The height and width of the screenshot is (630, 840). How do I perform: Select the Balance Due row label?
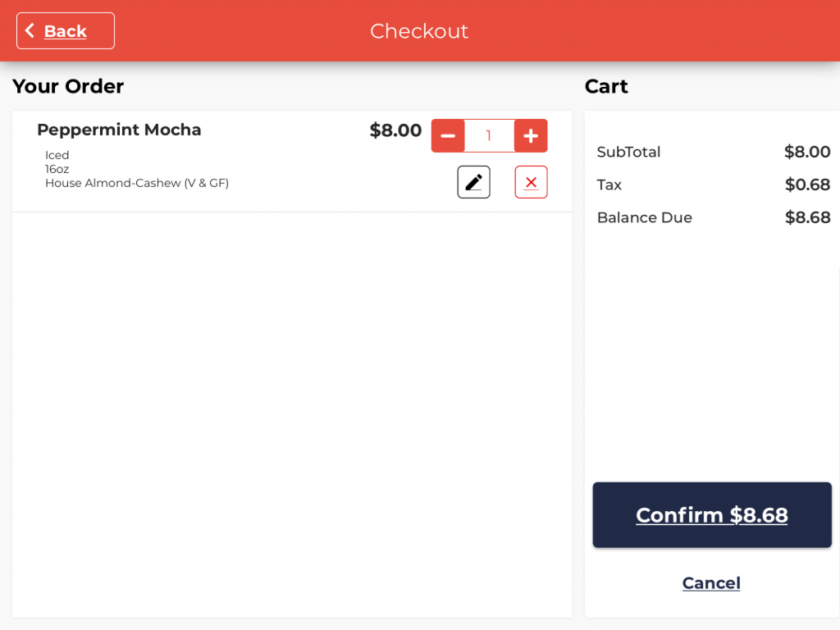[x=645, y=217]
